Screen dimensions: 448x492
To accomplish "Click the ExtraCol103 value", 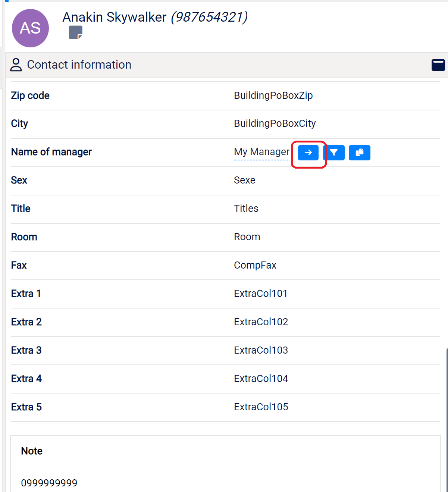I will coord(261,350).
